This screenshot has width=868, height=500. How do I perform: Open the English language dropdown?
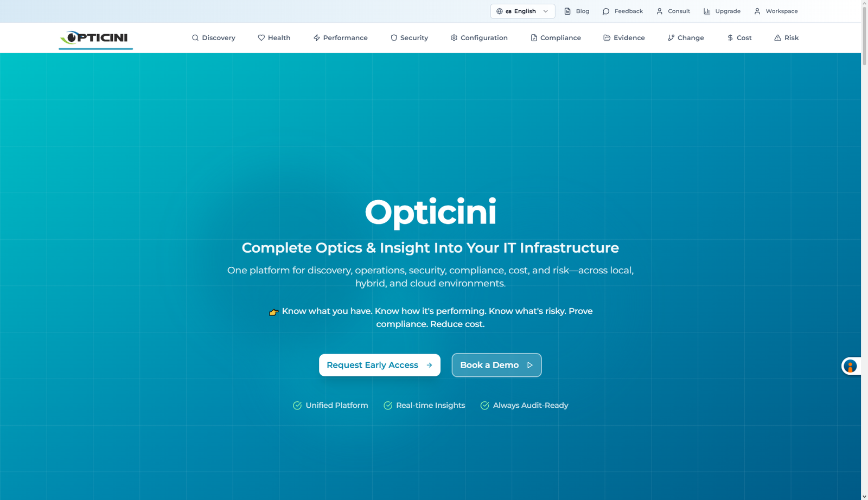click(522, 11)
